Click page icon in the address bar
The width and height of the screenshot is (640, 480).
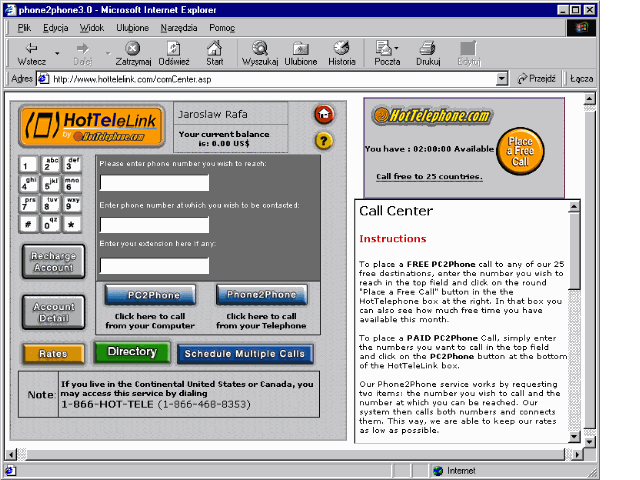pyautogui.click(x=43, y=79)
